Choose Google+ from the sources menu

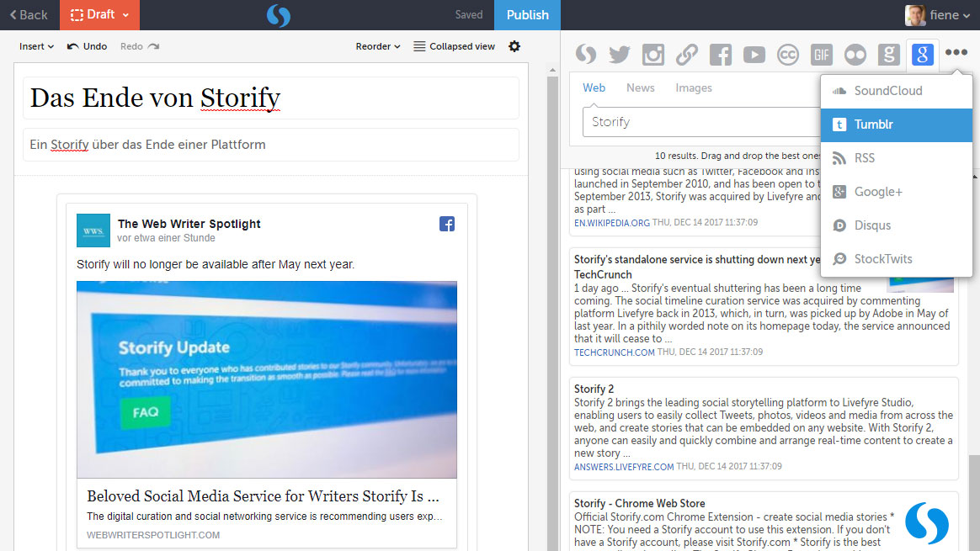(897, 192)
